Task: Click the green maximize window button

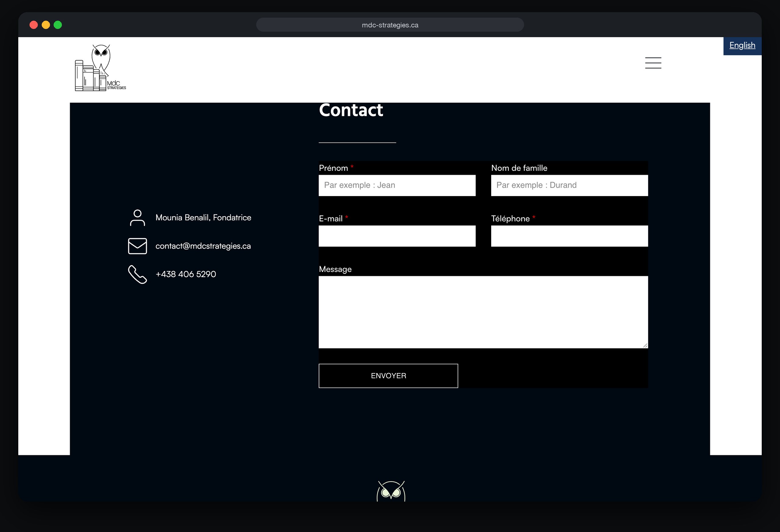Action: click(58, 25)
